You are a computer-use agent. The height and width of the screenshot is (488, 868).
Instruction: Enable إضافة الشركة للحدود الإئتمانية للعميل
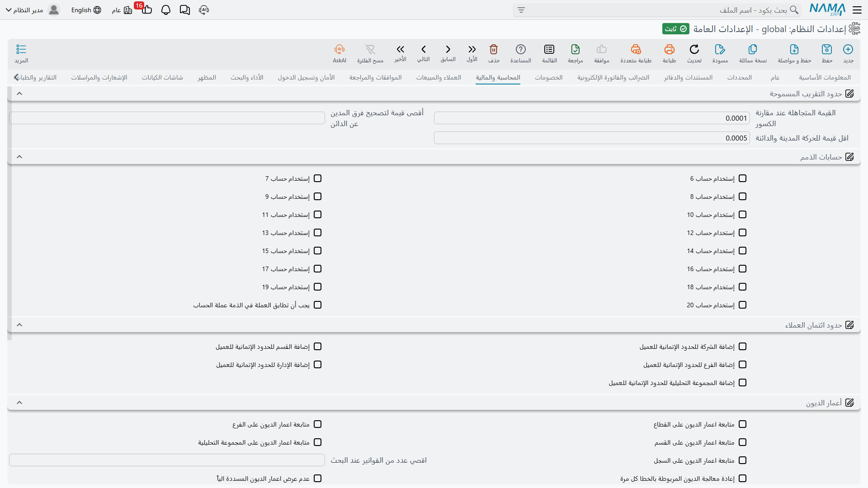[x=742, y=347]
